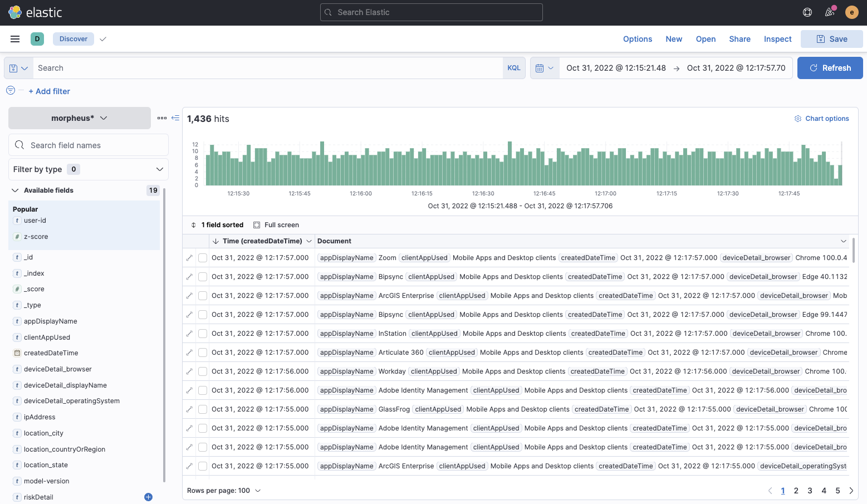Toggle KQL query language switch
Image resolution: width=867 pixels, height=504 pixels.
pos(514,68)
